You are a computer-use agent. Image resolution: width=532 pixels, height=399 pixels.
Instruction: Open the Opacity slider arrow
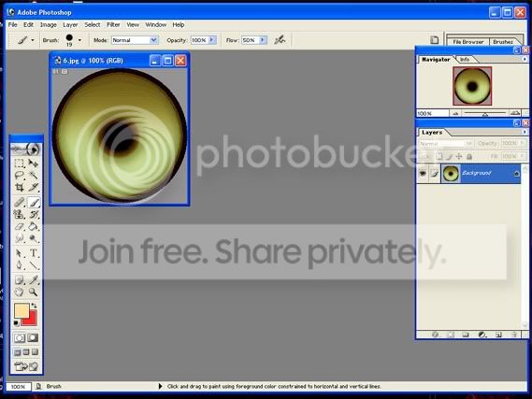point(211,40)
